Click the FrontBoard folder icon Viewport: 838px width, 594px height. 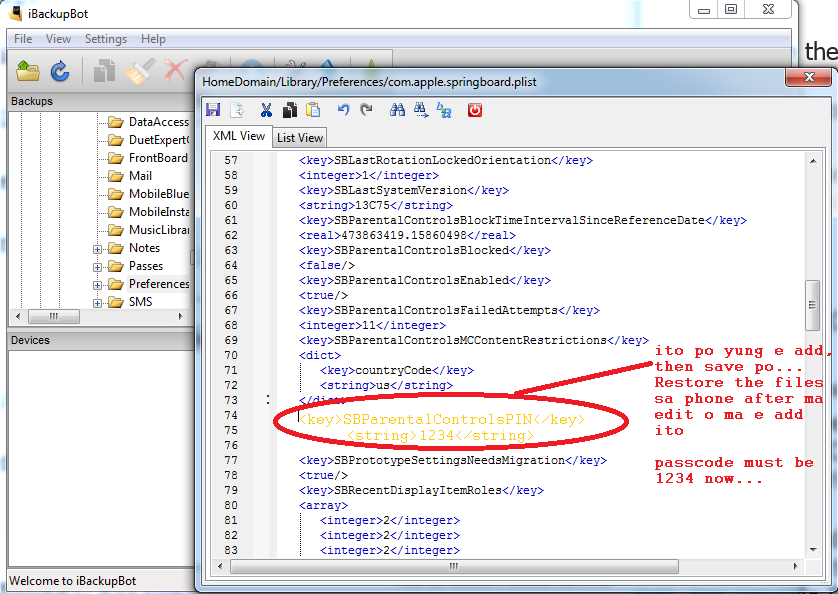[x=115, y=158]
